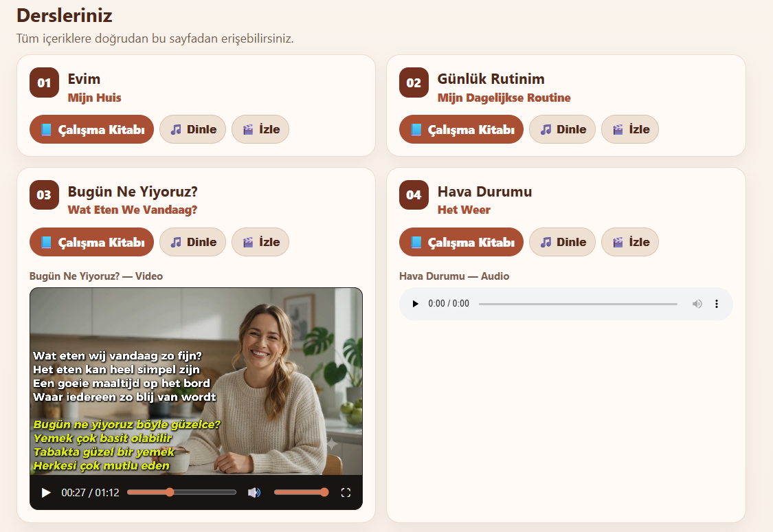Play the Bugün Ne Yiyoruz video
This screenshot has height=532, width=773.
tap(46, 493)
